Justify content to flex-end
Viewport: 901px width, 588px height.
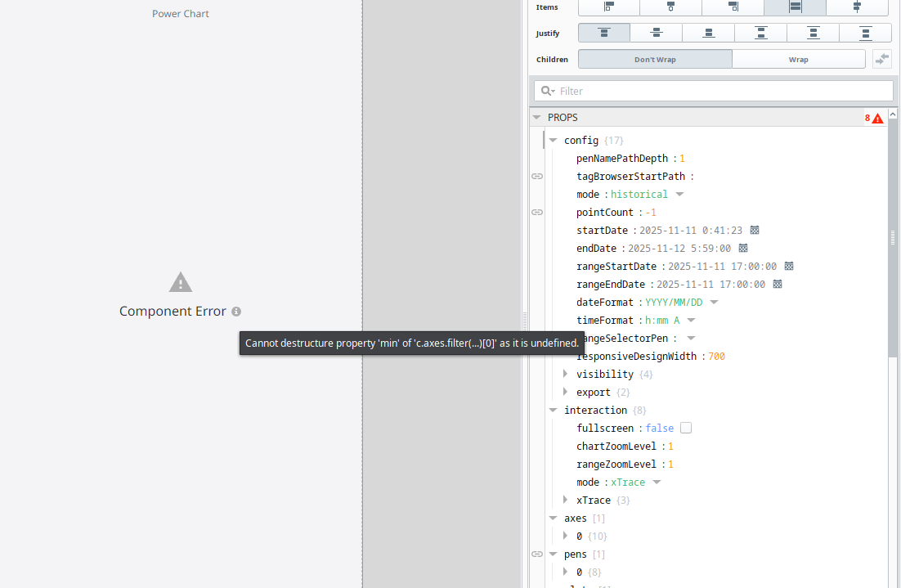click(x=709, y=33)
